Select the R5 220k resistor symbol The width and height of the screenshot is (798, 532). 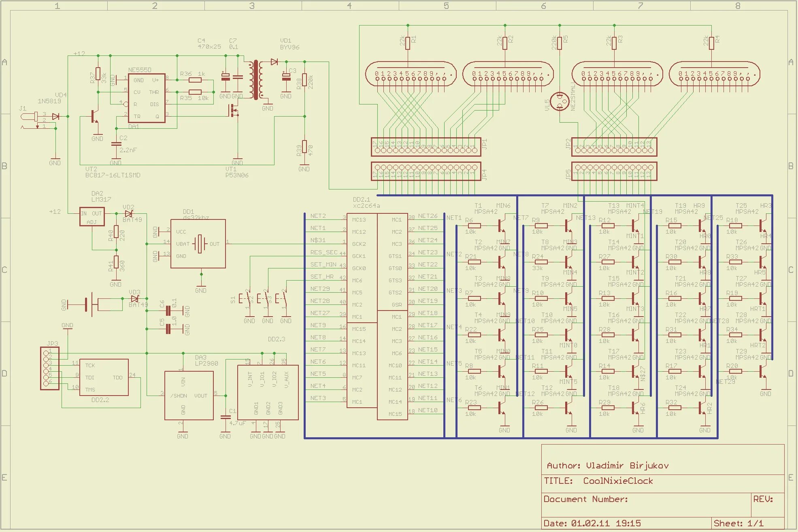[560, 43]
